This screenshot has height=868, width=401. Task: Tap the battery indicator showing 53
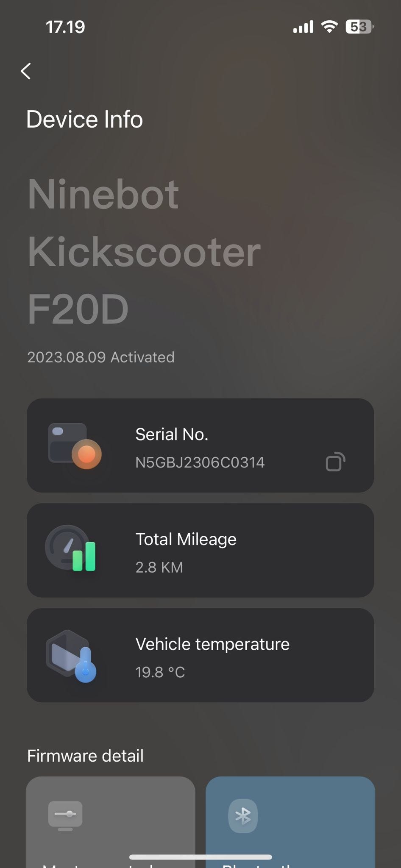click(x=359, y=27)
